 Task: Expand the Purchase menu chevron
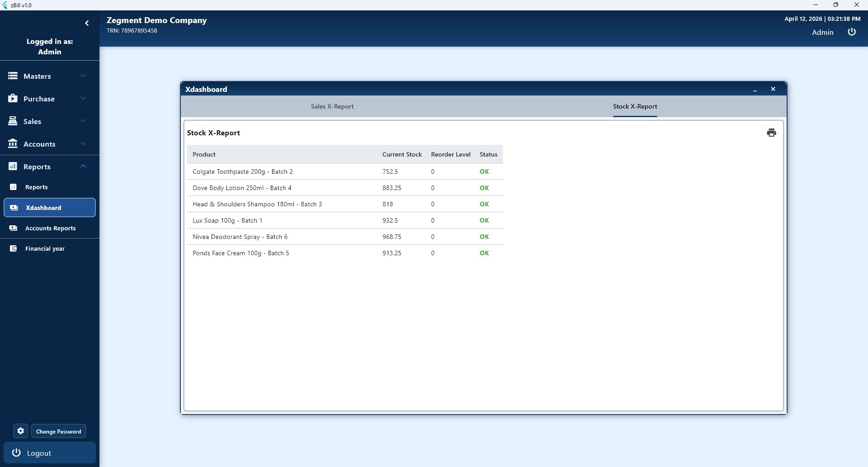(83, 99)
